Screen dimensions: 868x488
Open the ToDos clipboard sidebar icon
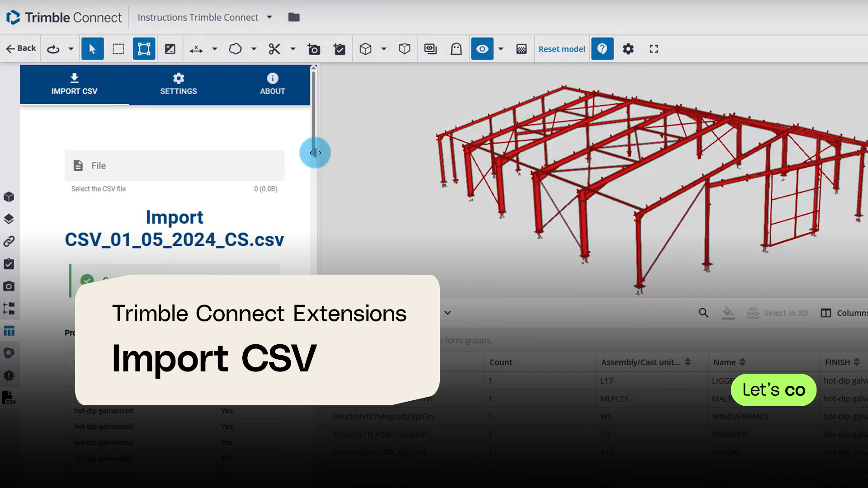pyautogui.click(x=9, y=264)
